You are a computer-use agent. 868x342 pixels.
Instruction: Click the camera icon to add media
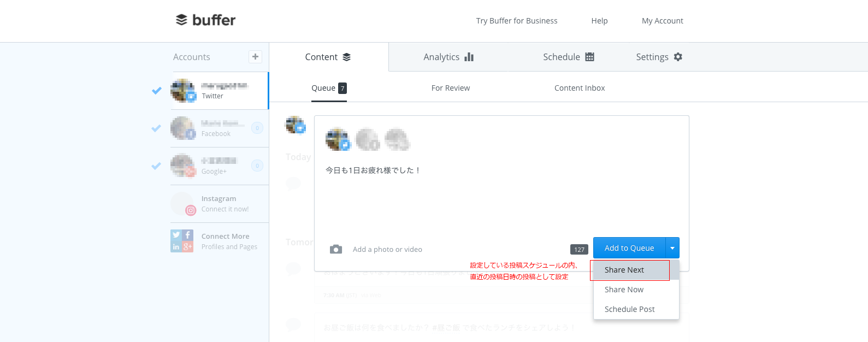[336, 249]
